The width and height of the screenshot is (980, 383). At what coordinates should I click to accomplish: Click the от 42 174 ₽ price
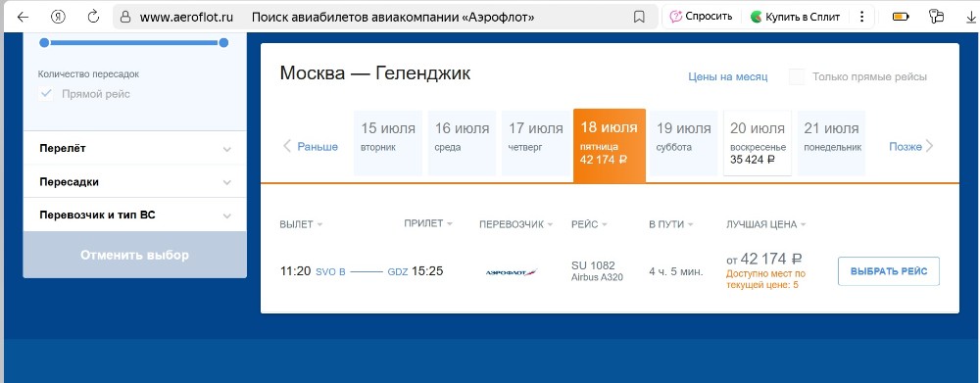[764, 259]
